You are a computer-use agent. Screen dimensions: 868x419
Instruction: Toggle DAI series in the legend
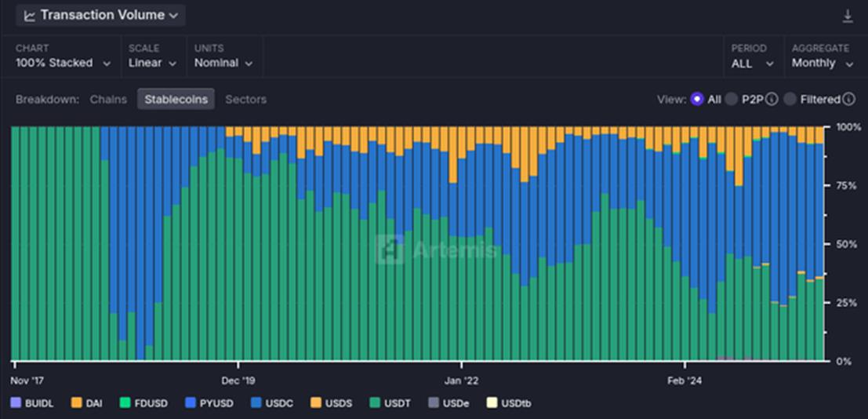pyautogui.click(x=86, y=403)
